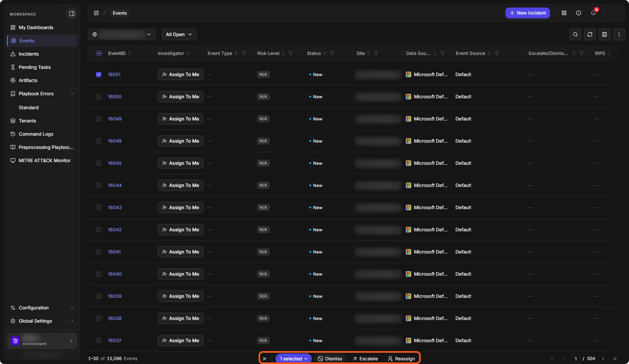This screenshot has height=364, width=629.
Task: Expand the Configuration menu
Action: pyautogui.click(x=42, y=308)
